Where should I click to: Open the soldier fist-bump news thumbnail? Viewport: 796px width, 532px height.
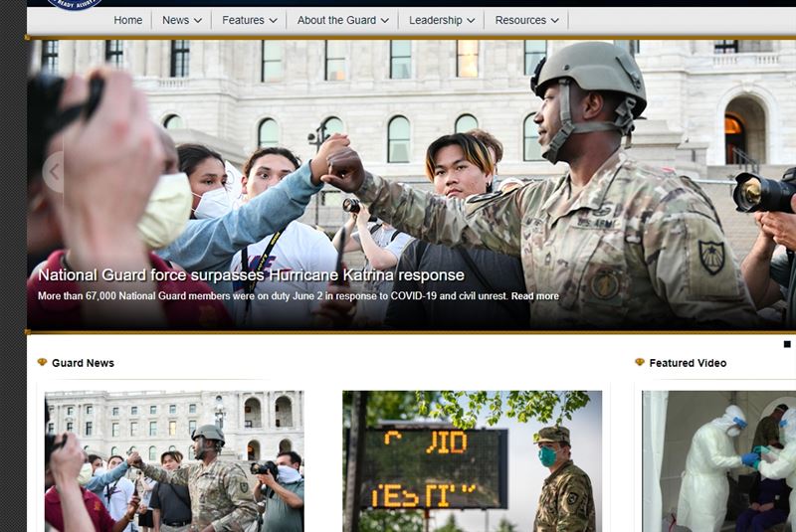tap(175, 461)
